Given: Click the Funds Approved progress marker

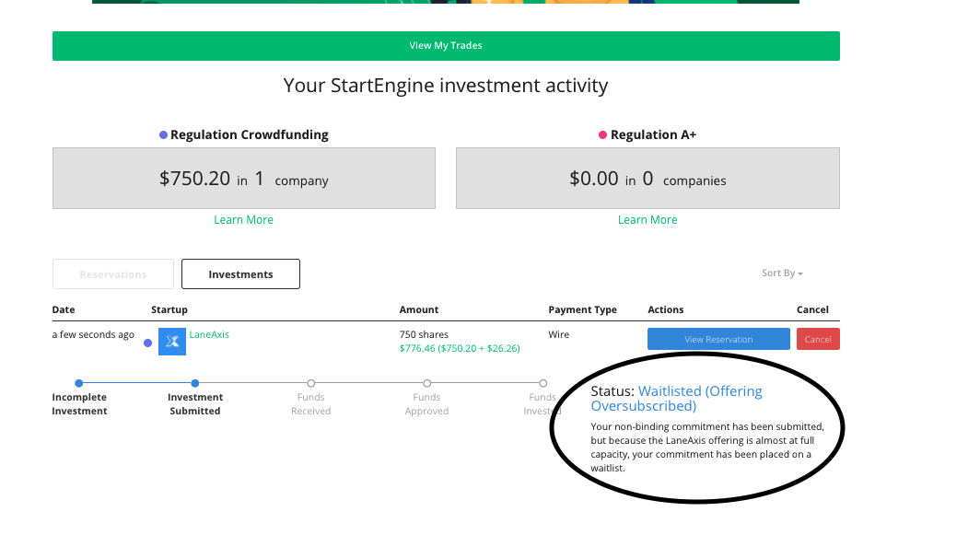Looking at the screenshot, I should coord(426,383).
